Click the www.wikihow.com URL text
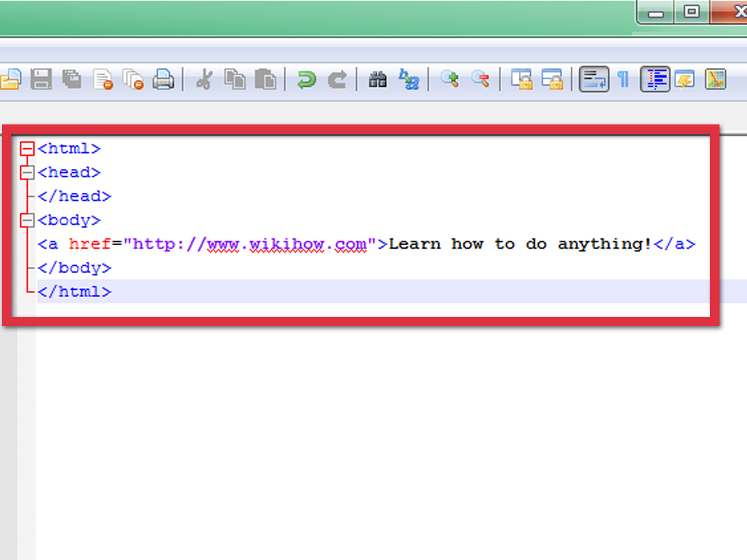This screenshot has height=560, width=747. click(x=287, y=244)
